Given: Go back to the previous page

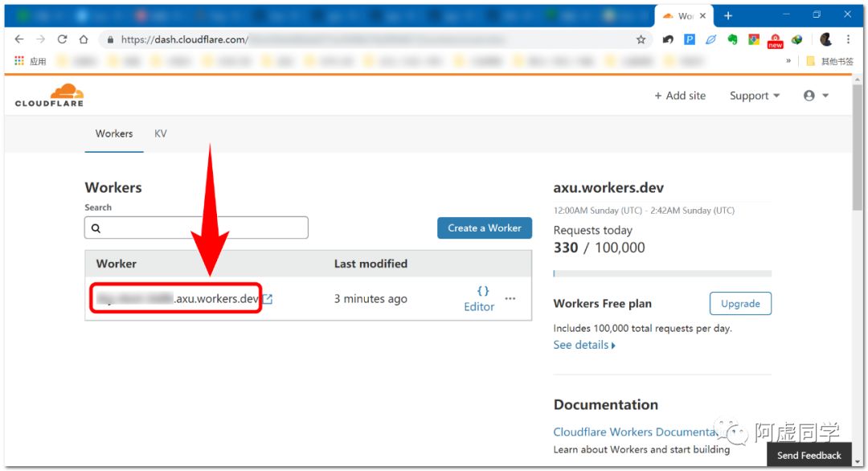Looking at the screenshot, I should (19, 39).
